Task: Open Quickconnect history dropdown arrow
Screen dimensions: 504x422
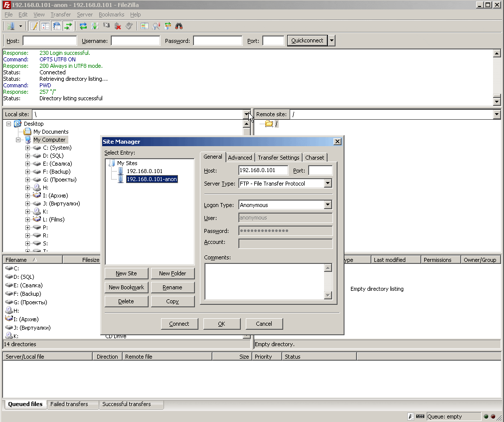Action: [x=332, y=40]
